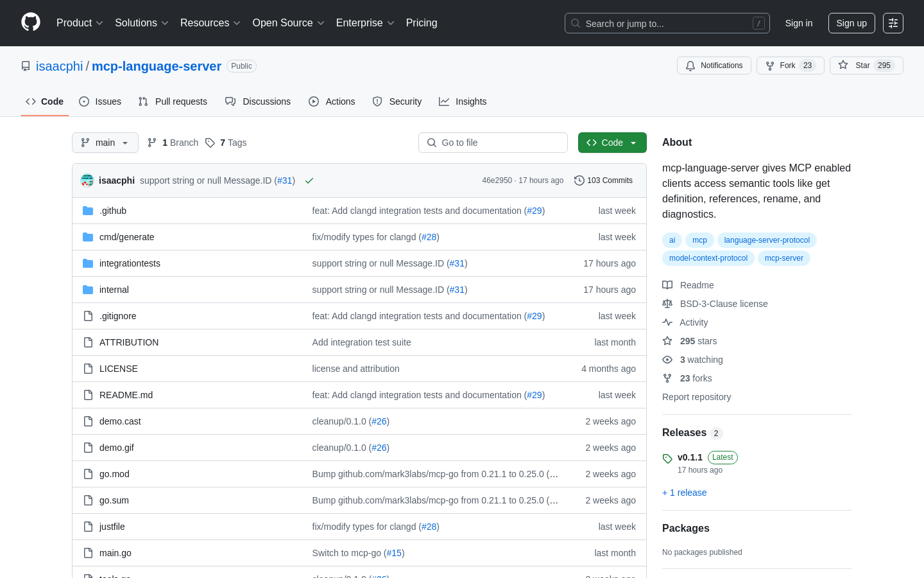Click the .github folder icon

click(88, 211)
